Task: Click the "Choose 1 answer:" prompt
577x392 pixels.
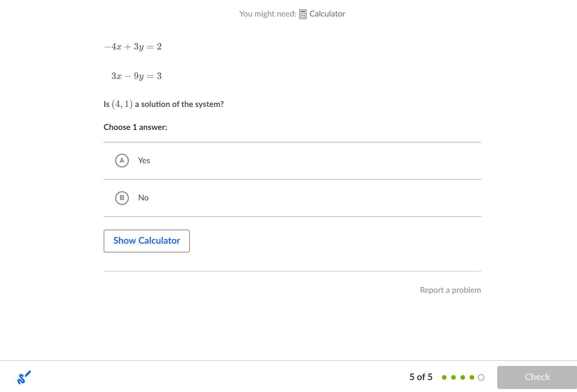Action: click(135, 127)
